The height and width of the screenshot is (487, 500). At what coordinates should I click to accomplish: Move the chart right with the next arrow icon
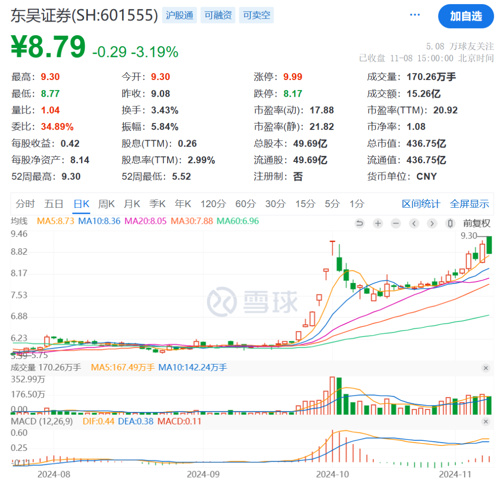(432, 223)
